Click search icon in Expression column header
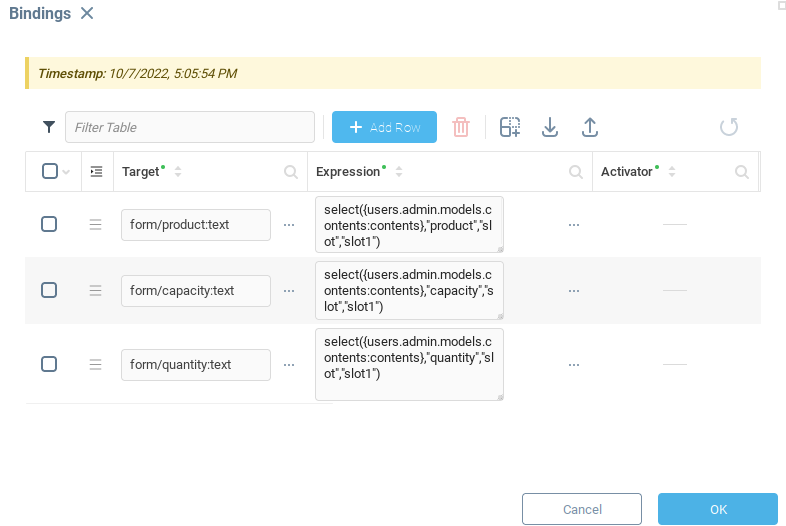 [x=576, y=172]
